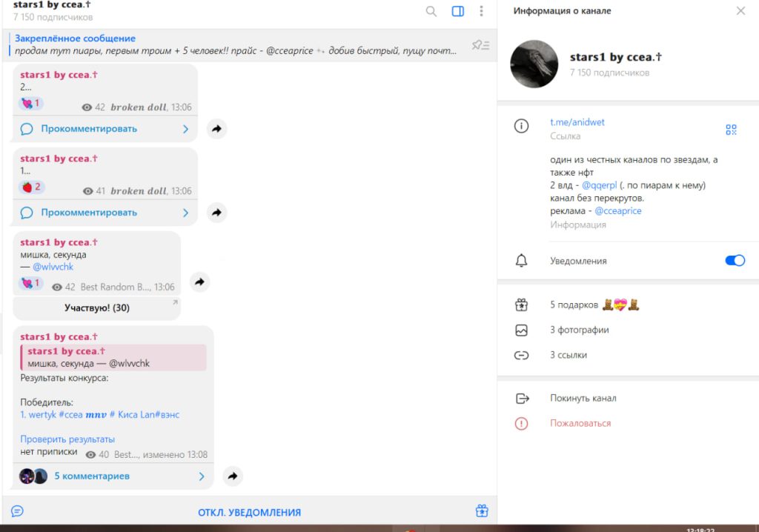This screenshot has width=759, height=532.
Task: Forward the message with text "2..."
Action: pos(216,129)
